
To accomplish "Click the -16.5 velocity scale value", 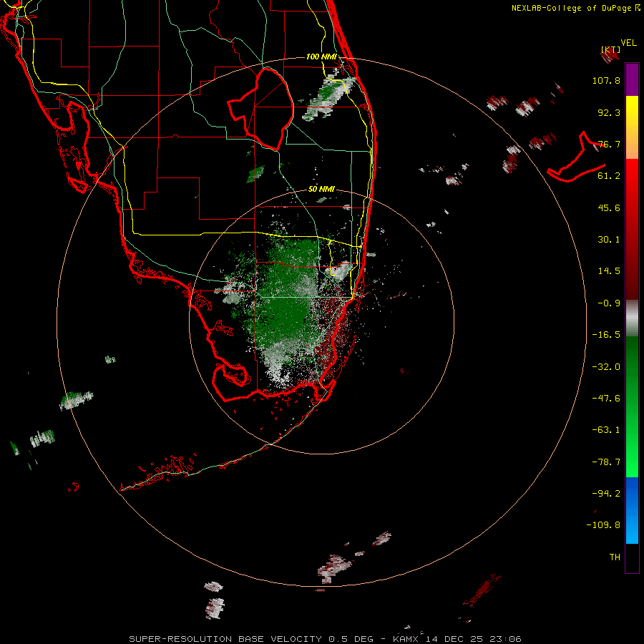I will pos(606,335).
